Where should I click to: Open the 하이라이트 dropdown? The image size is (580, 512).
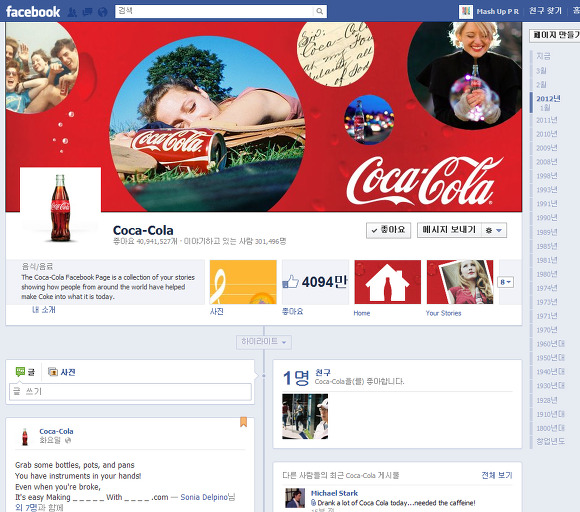tap(264, 342)
